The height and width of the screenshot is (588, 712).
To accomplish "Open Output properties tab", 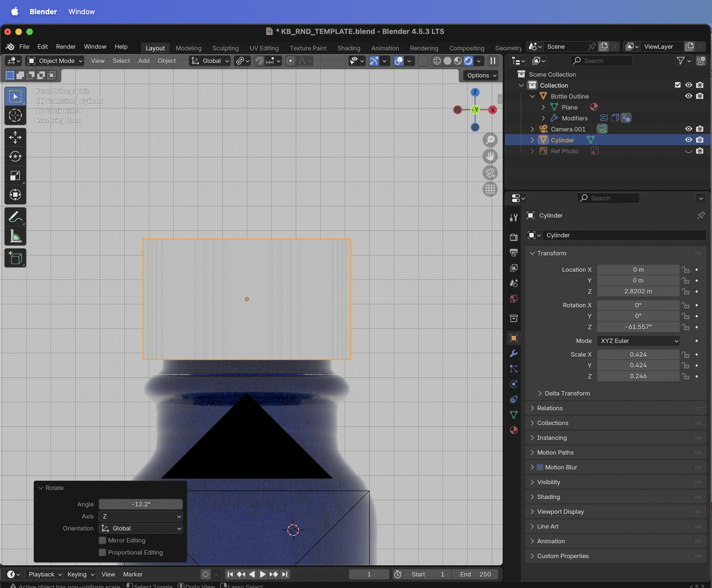I will click(x=514, y=252).
